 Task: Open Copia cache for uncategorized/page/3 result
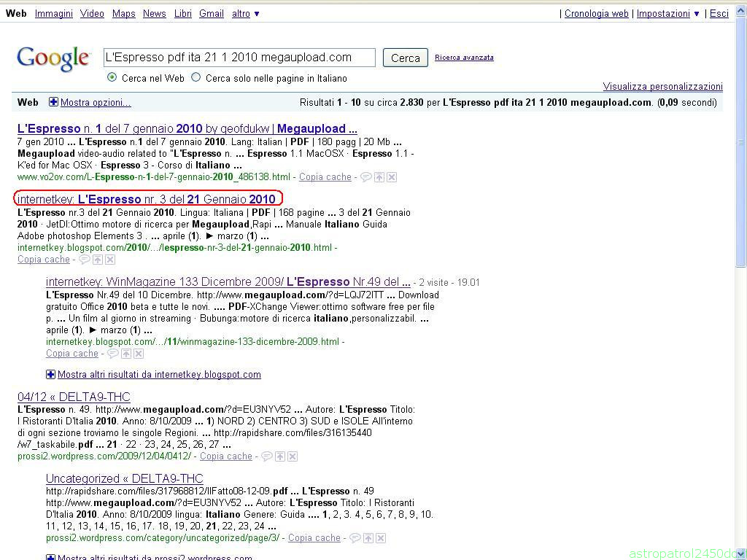click(x=314, y=538)
